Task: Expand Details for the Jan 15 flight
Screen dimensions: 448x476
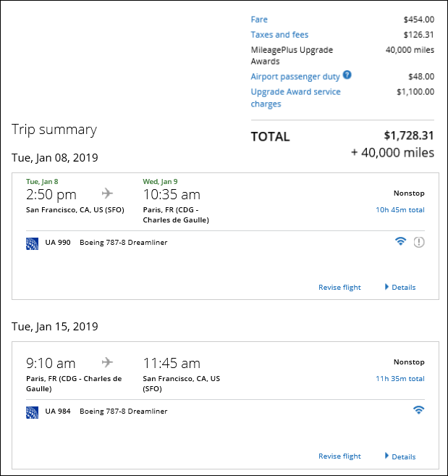Action: pos(400,456)
